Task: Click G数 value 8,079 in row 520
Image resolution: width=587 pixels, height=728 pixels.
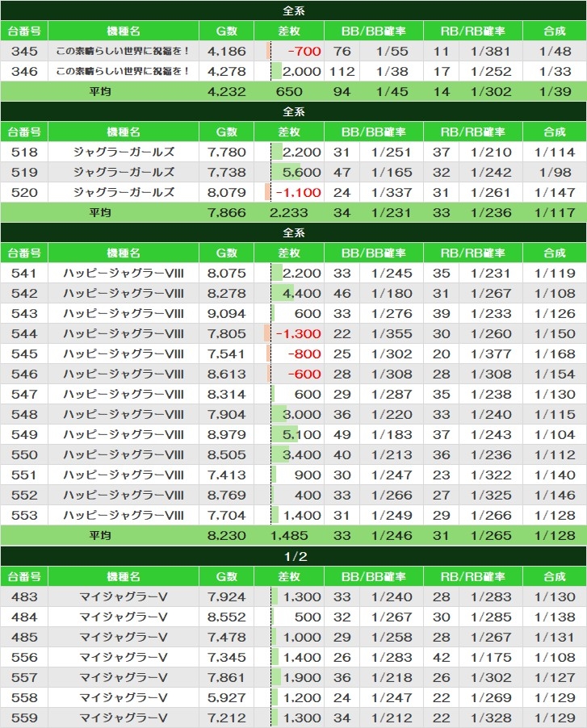Action: [x=227, y=193]
